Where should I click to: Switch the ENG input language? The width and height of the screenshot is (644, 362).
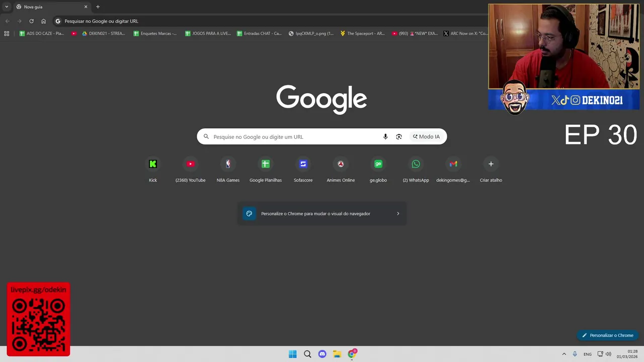[x=588, y=354]
